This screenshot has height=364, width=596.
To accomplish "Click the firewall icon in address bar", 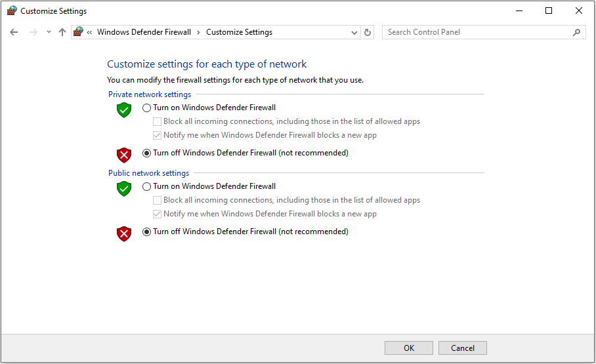I will click(78, 31).
